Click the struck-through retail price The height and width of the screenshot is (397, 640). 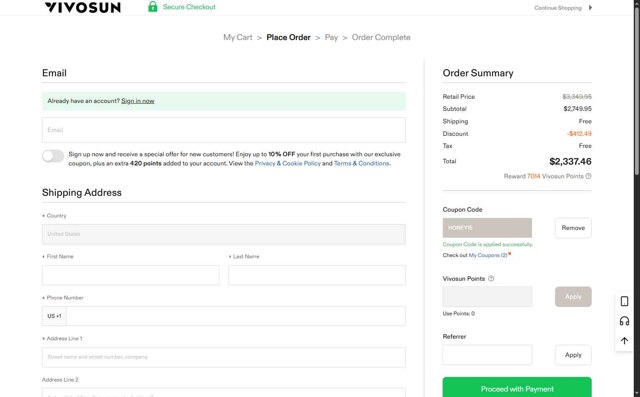577,97
